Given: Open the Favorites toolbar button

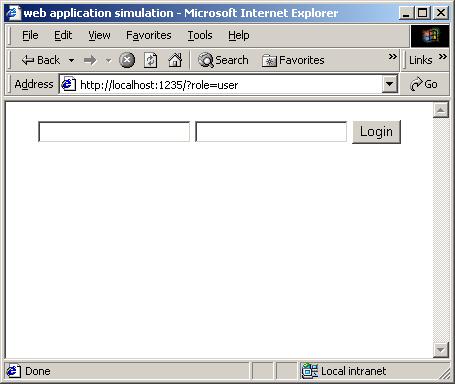Looking at the screenshot, I should pyautogui.click(x=293, y=60).
